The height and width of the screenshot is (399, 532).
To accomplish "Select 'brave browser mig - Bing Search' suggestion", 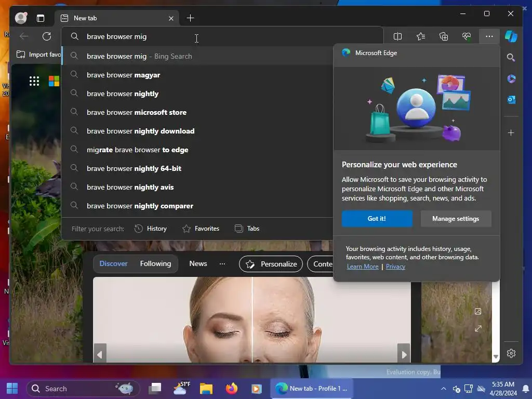I will pos(197,56).
